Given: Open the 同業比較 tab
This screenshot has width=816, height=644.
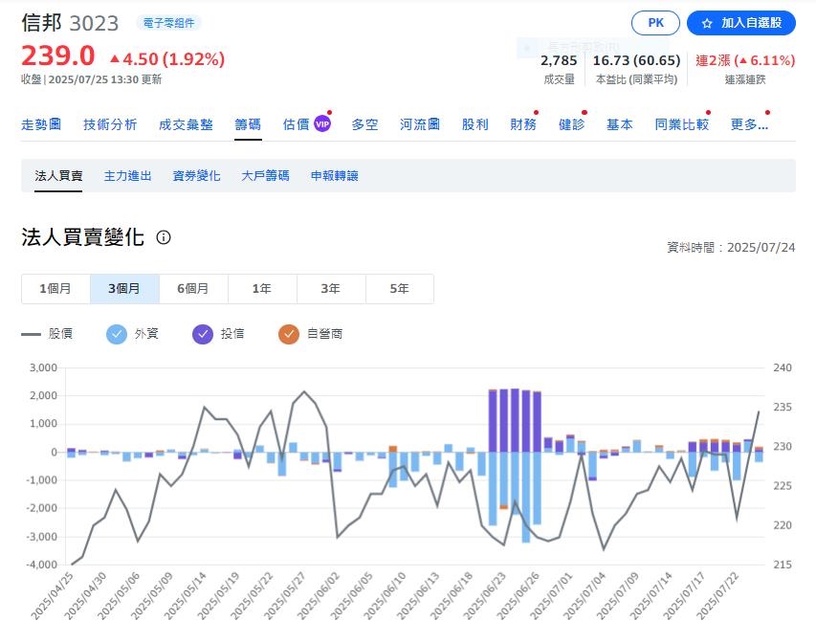Looking at the screenshot, I should 682,124.
